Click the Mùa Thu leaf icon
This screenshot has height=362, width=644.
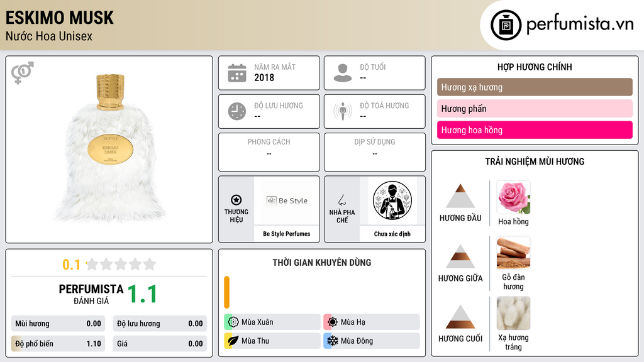click(x=233, y=341)
